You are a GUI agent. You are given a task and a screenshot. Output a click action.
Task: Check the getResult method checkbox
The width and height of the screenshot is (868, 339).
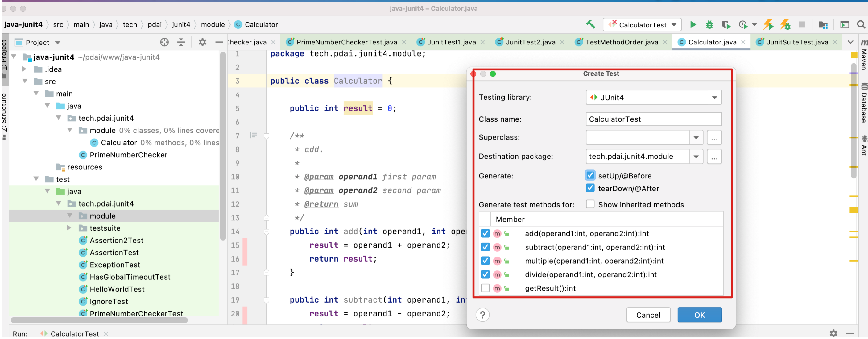pyautogui.click(x=485, y=288)
